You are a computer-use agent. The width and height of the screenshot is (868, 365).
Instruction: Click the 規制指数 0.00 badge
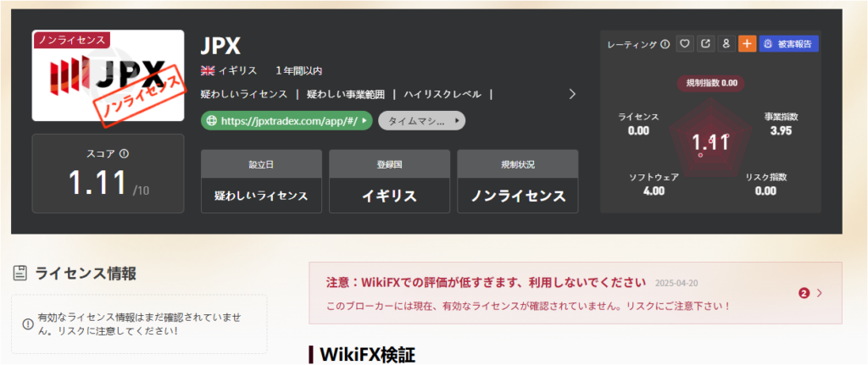[711, 84]
